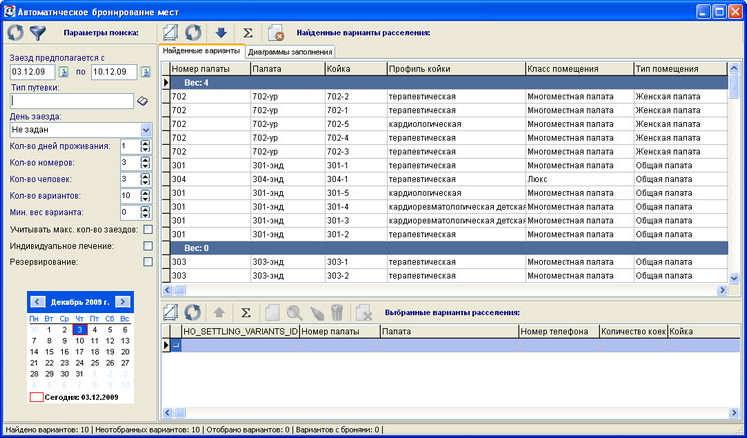Click stepper for Кол-во дней проживания
This screenshot has width=747, height=438.
(145, 146)
